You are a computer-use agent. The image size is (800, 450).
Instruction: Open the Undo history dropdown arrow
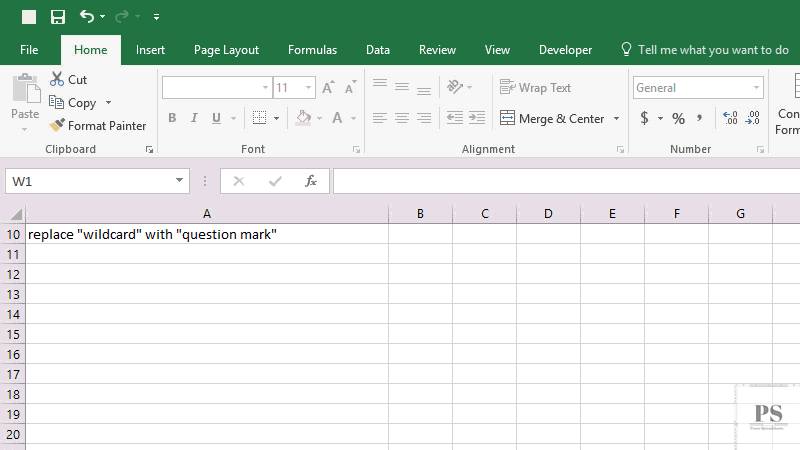(103, 17)
